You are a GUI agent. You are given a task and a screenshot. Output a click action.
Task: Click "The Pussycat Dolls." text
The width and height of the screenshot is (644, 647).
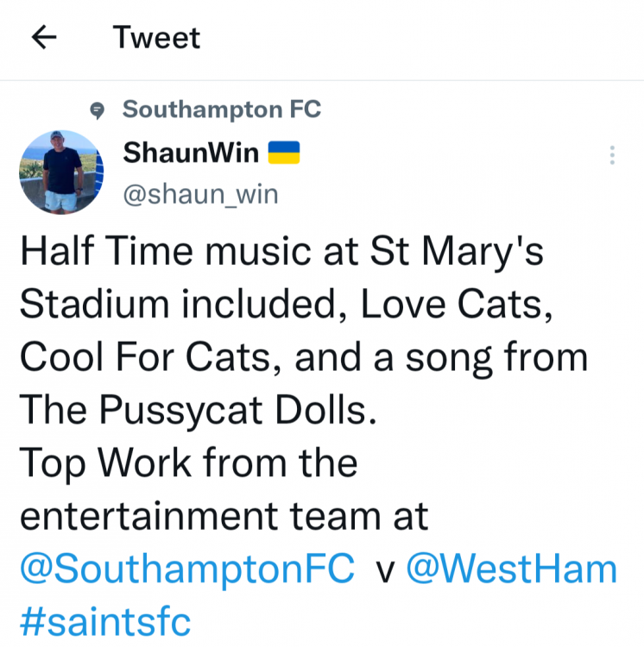tap(199, 410)
